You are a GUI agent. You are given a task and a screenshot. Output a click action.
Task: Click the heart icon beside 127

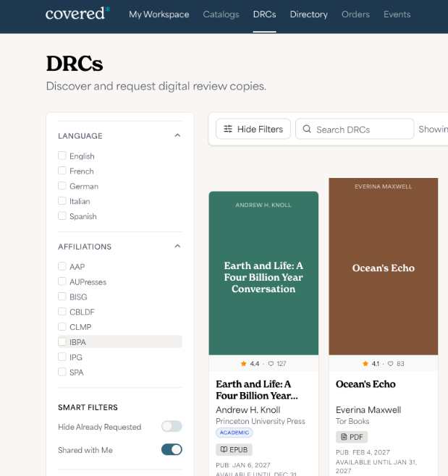pyautogui.click(x=271, y=364)
